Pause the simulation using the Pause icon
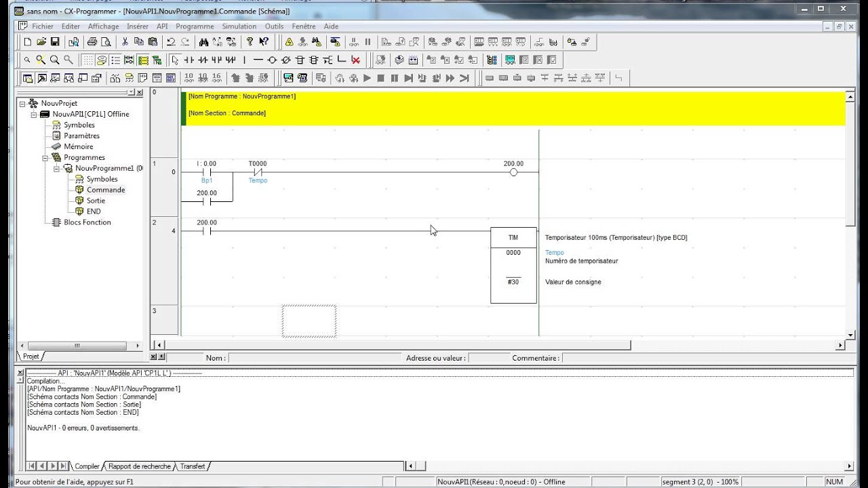 click(395, 78)
